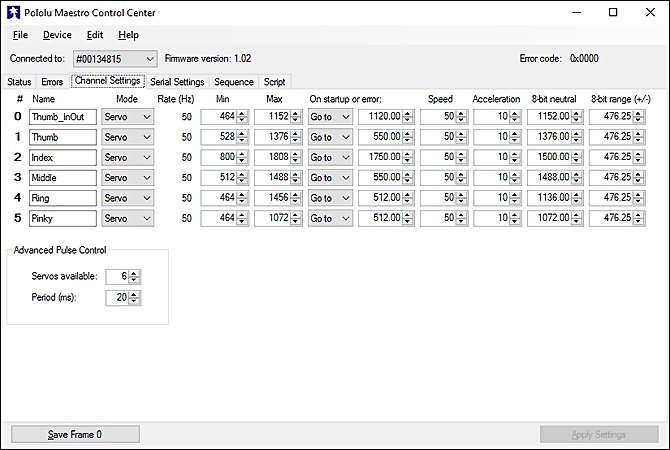Viewport: 670px width, 450px height.
Task: Click the Middle name field
Action: pyautogui.click(x=63, y=177)
